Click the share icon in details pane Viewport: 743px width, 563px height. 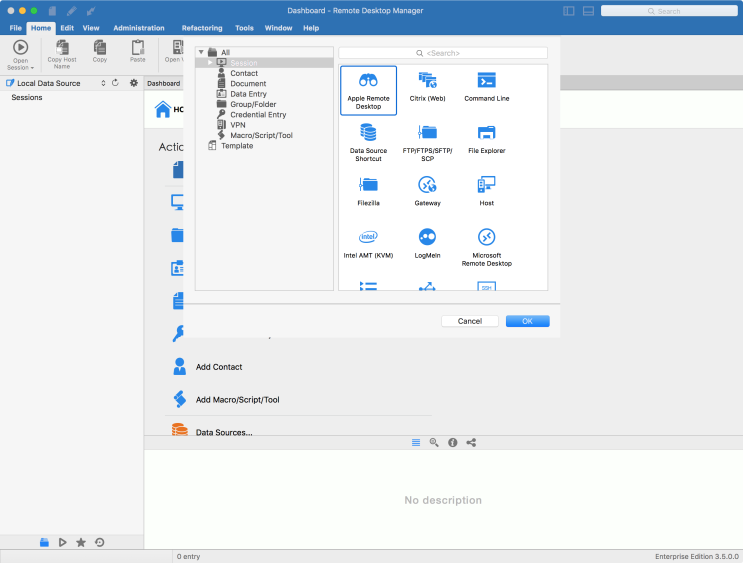471,442
